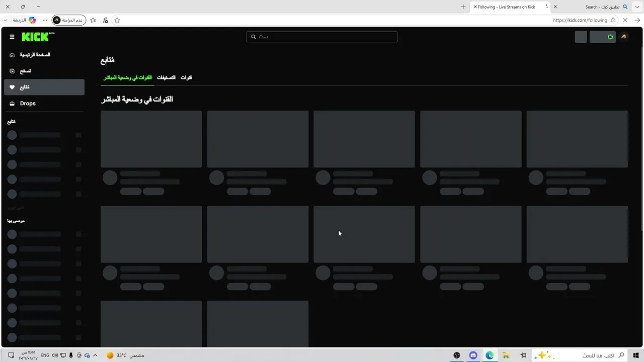Click the home icon in the sidebar
Image resolution: width=644 pixels, height=362 pixels.
tap(12, 55)
